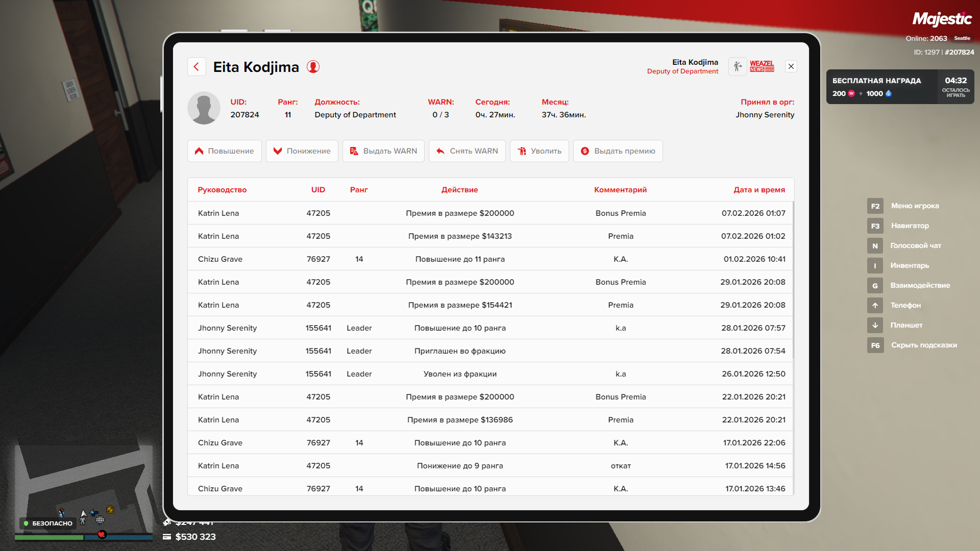This screenshot has height=551, width=980.
Task: Click Выдать WARN button
Action: coord(383,151)
